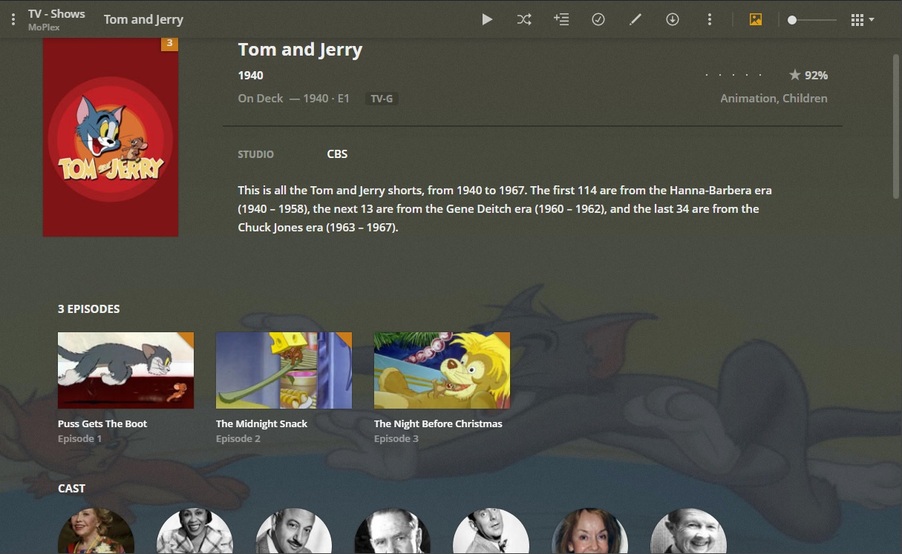902x554 pixels.
Task: Open the On Deck 1940 · E1 link
Action: click(293, 98)
